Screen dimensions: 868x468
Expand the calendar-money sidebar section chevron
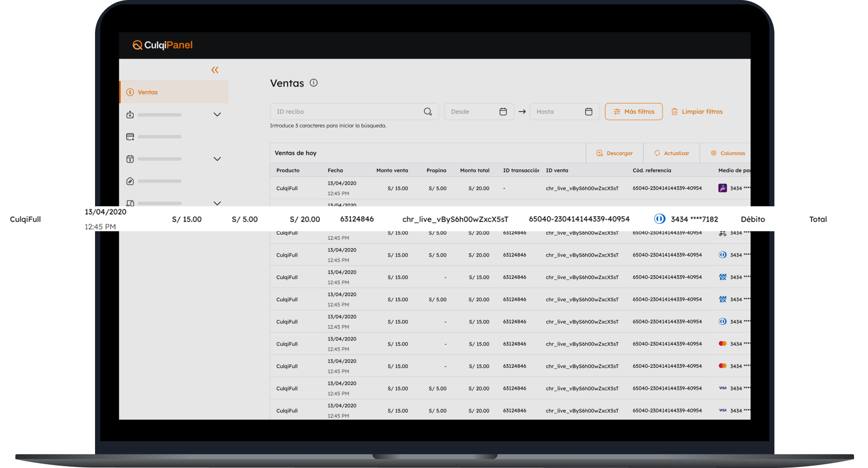[217, 159]
